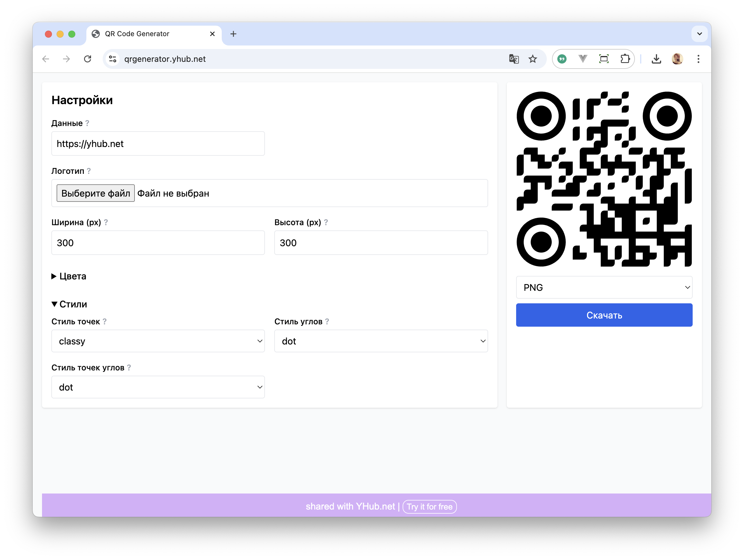Open the Стиль точек углов dropdown
This screenshot has width=744, height=560.
point(158,387)
